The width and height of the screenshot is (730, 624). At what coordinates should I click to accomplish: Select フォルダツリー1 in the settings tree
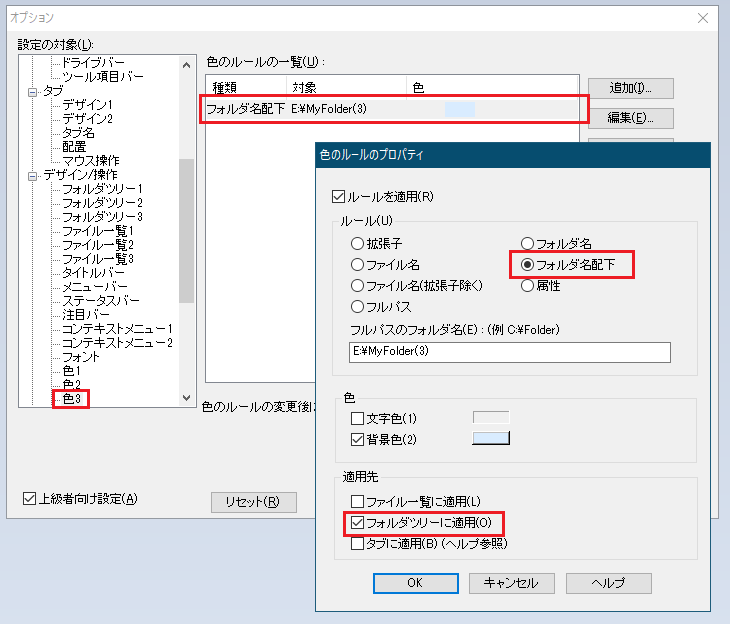click(x=102, y=189)
